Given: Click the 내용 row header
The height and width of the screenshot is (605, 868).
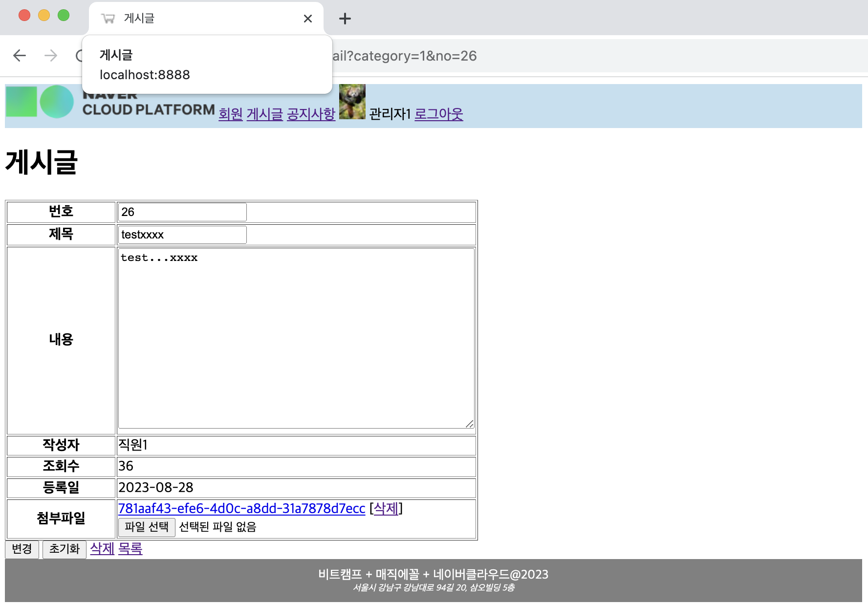Looking at the screenshot, I should pyautogui.click(x=61, y=341).
